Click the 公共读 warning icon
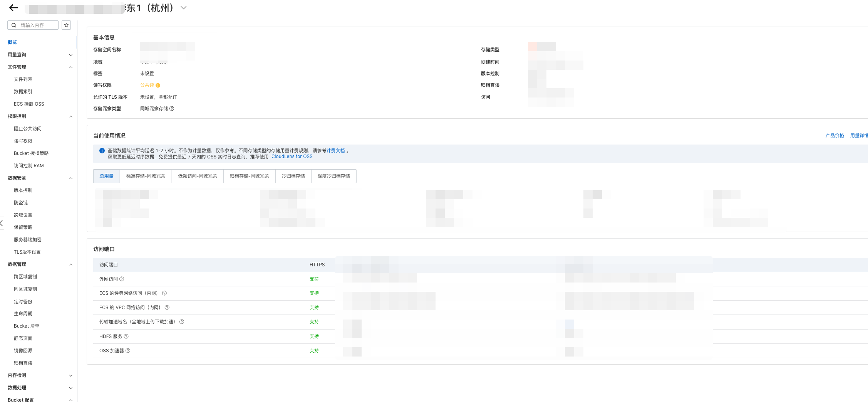This screenshot has width=868, height=402. click(x=158, y=85)
